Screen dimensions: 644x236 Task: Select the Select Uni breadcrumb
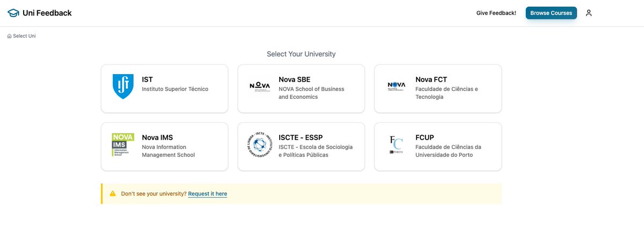(x=24, y=36)
